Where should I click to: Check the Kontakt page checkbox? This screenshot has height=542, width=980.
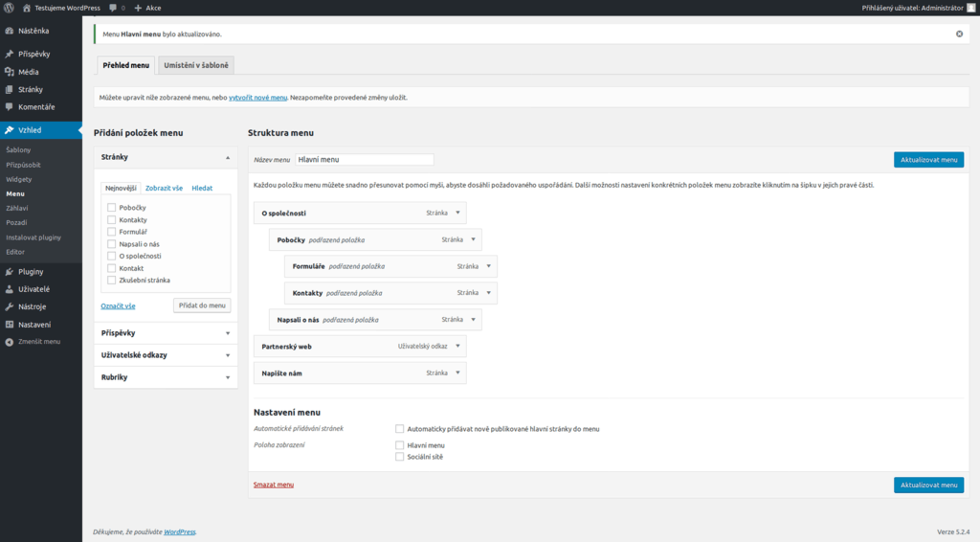(x=111, y=268)
